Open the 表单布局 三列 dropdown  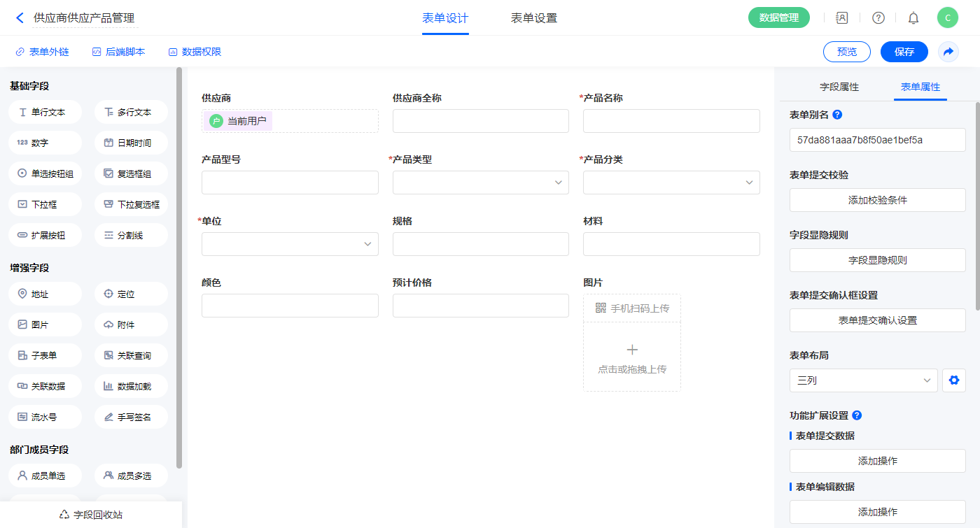(x=863, y=380)
